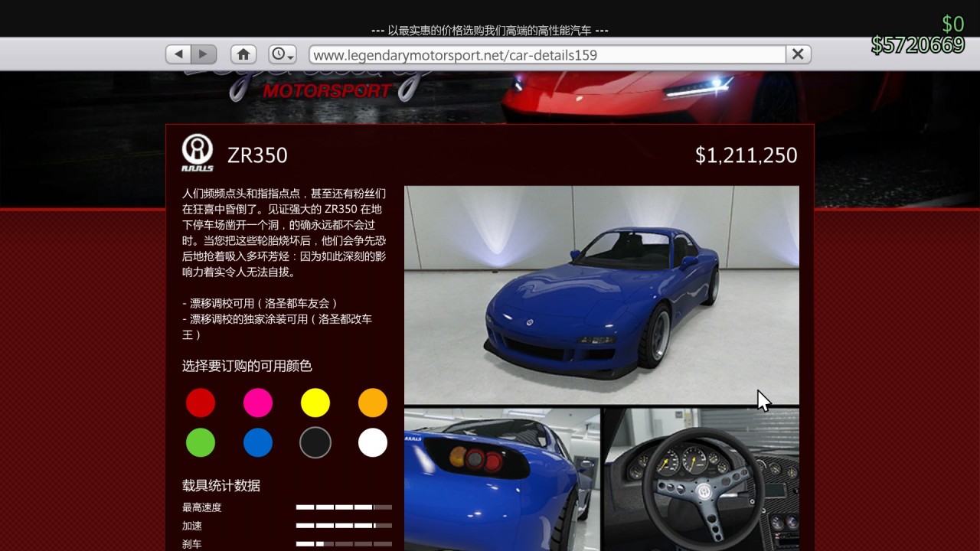Click the Legendary Motorsport logo
Viewport: 980px width, 551px height.
click(x=310, y=86)
